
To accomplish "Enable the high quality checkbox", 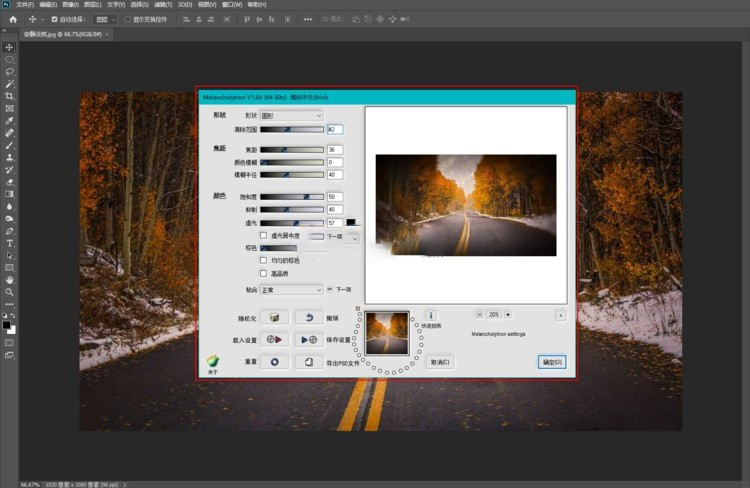I will tap(263, 272).
